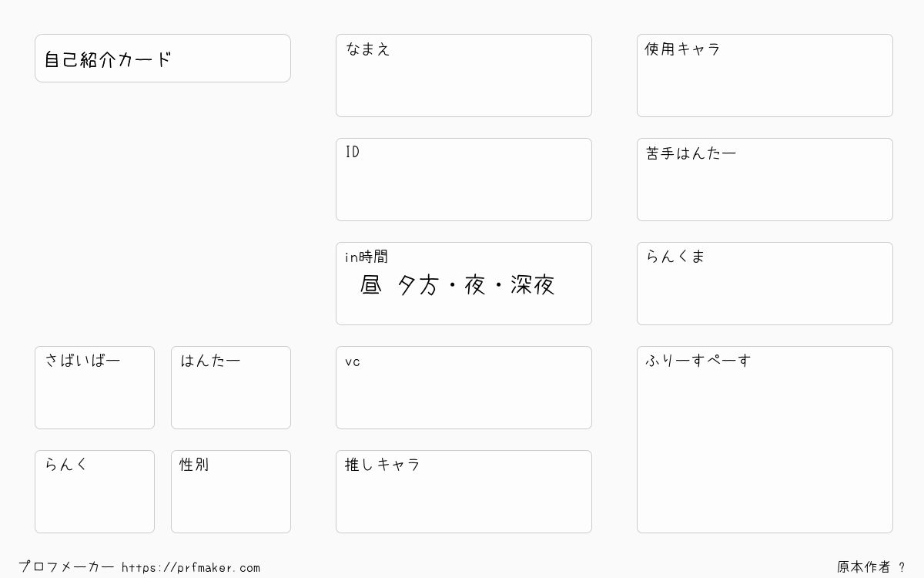Click into the ID field

tap(464, 180)
